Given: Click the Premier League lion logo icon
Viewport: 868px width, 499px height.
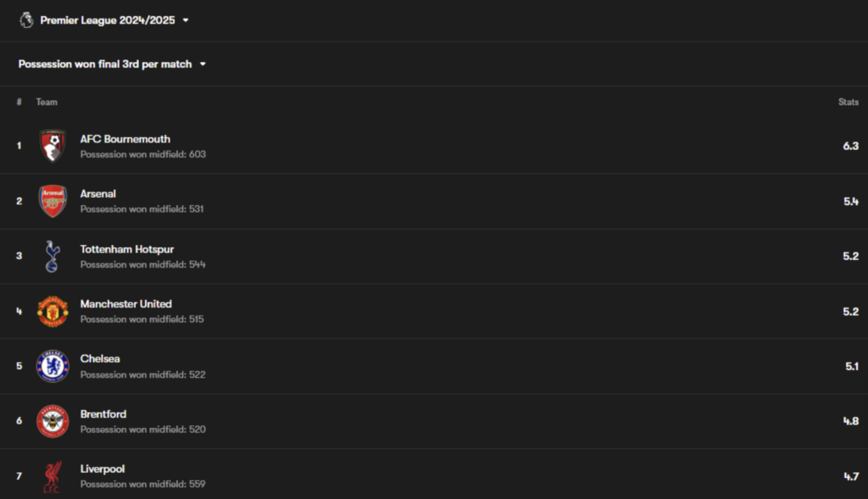Looking at the screenshot, I should pos(26,20).
